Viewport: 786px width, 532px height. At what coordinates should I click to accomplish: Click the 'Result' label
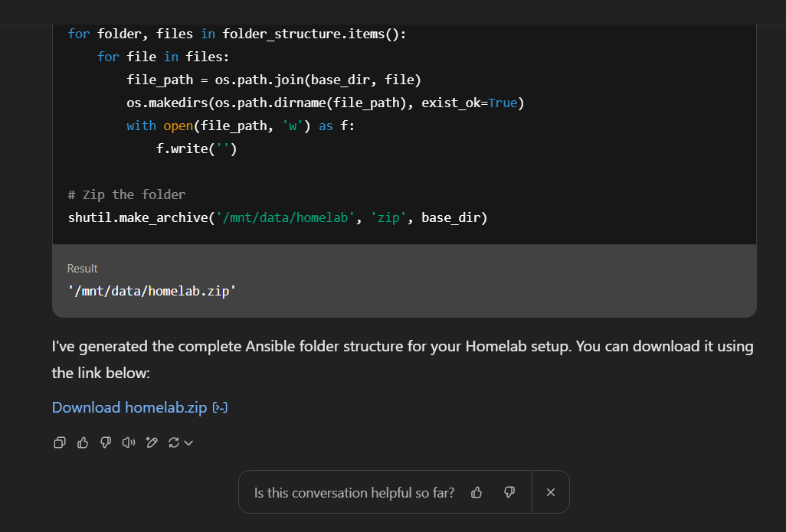click(82, 269)
